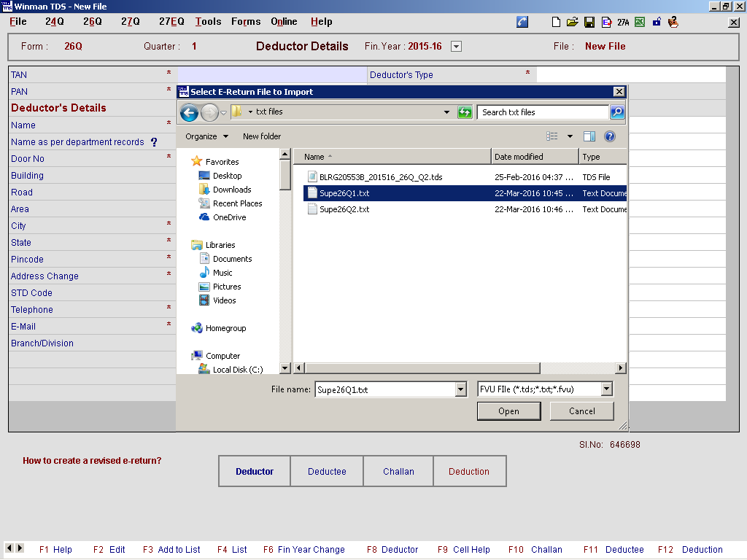This screenshot has height=560, width=747.
Task: Click the Save floppy disk icon
Action: tap(589, 22)
